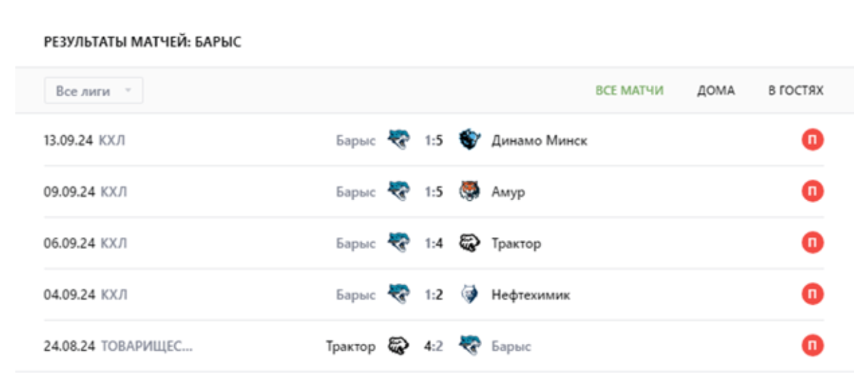868x385 pixels.
Task: Switch to the "В ГОСТЯХ" away tab
Action: 796,91
